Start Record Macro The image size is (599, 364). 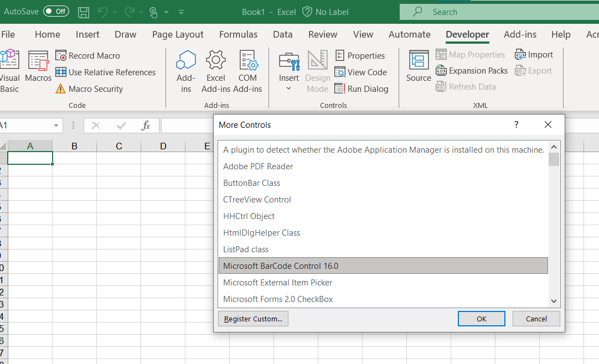pyautogui.click(x=88, y=56)
